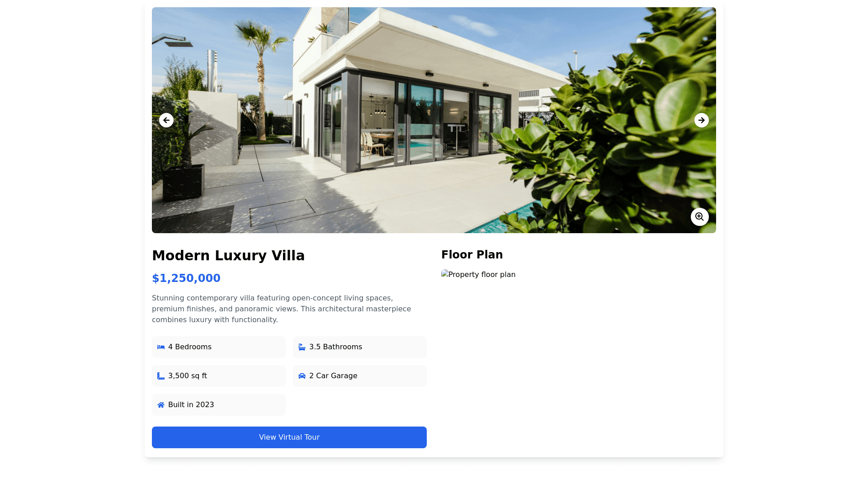This screenshot has height=488, width=868.
Task: Open the View Virtual Tour button
Action: coord(289,437)
